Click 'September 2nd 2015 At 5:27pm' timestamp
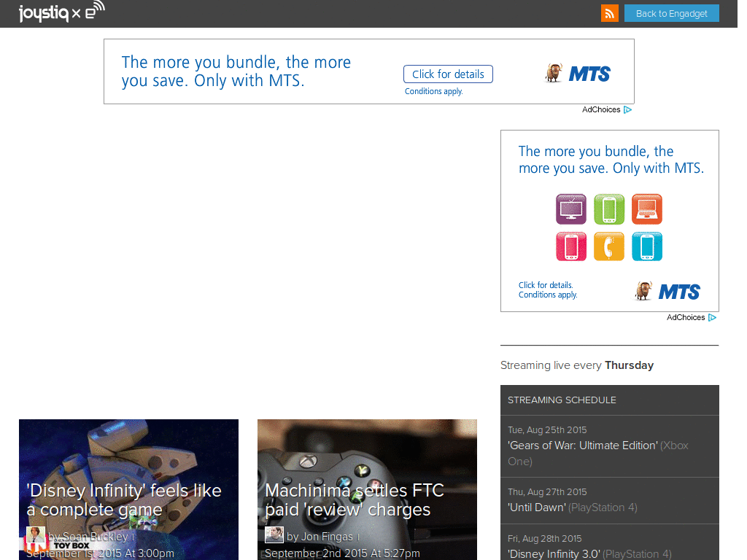 343,553
